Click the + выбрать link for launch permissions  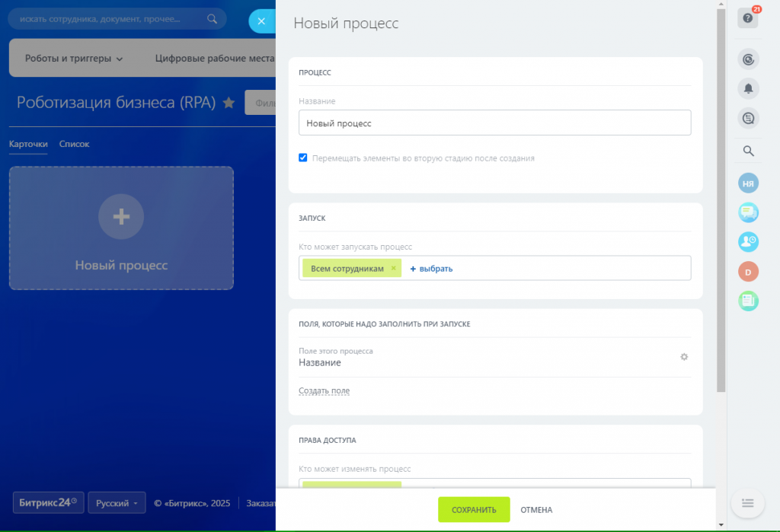point(431,269)
